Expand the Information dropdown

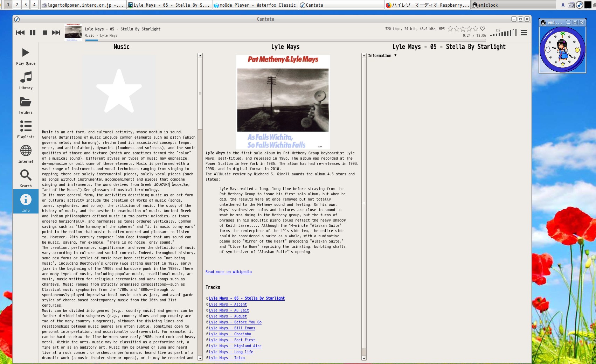(382, 56)
